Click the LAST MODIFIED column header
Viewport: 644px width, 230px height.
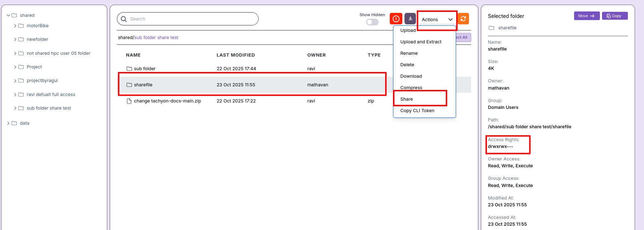236,55
